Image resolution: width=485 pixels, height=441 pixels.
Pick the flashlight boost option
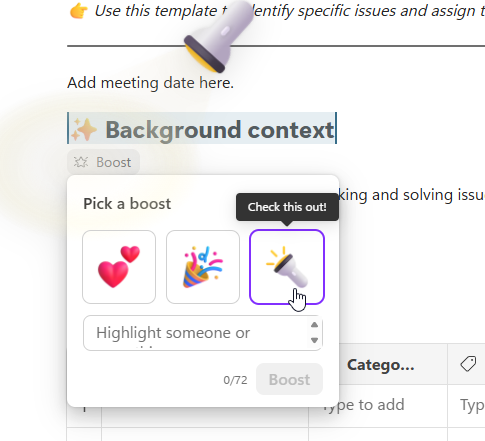coord(287,267)
